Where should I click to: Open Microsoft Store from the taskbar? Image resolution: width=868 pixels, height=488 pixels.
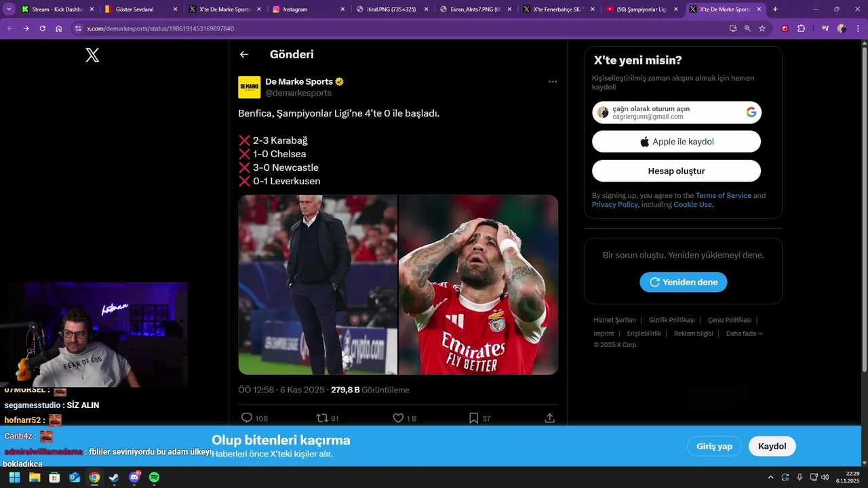coord(54,477)
